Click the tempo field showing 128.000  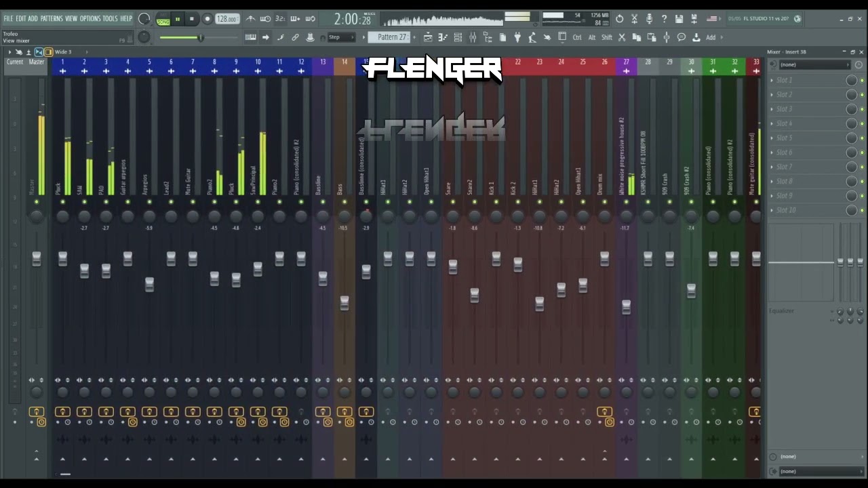click(x=227, y=19)
